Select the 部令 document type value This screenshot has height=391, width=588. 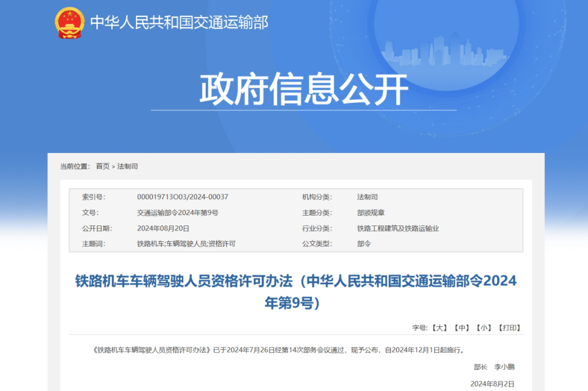click(364, 244)
